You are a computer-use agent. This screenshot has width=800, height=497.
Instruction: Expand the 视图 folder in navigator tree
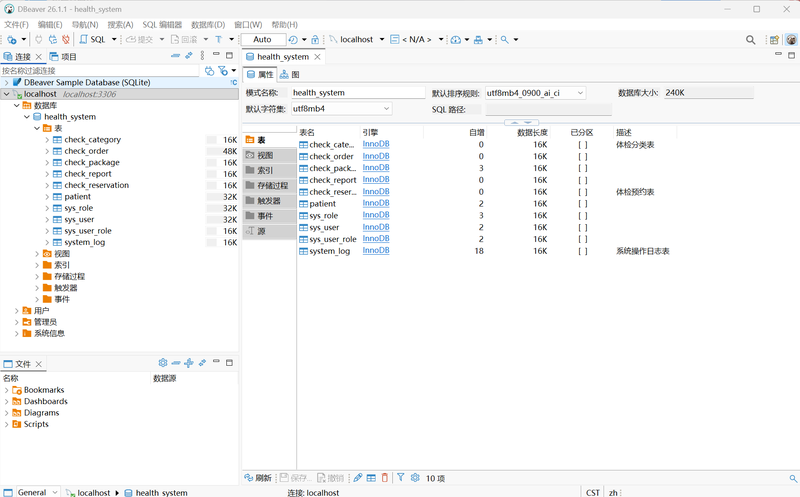click(x=37, y=254)
